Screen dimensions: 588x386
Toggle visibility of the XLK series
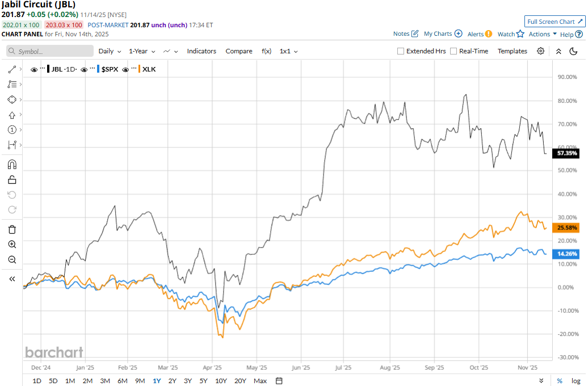125,70
